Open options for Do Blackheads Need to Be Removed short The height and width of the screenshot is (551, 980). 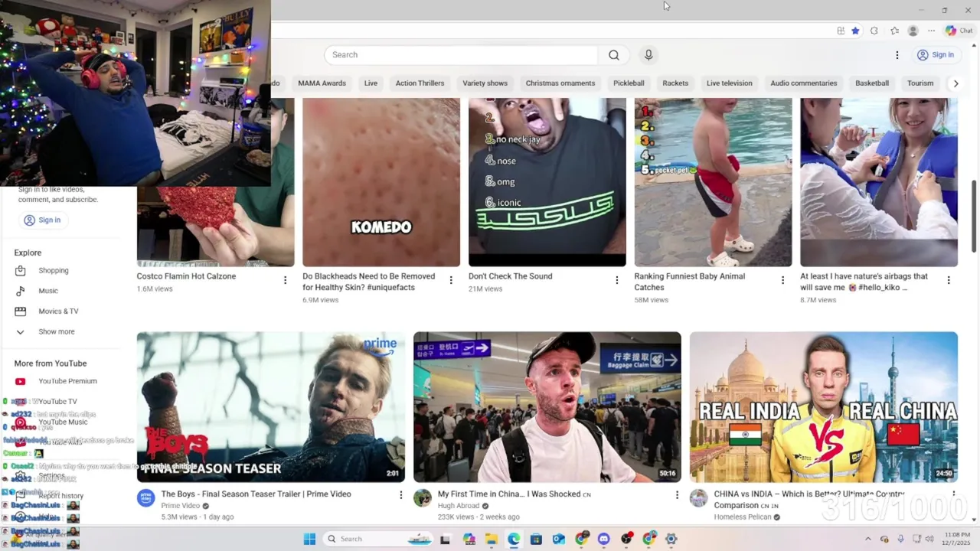point(451,280)
